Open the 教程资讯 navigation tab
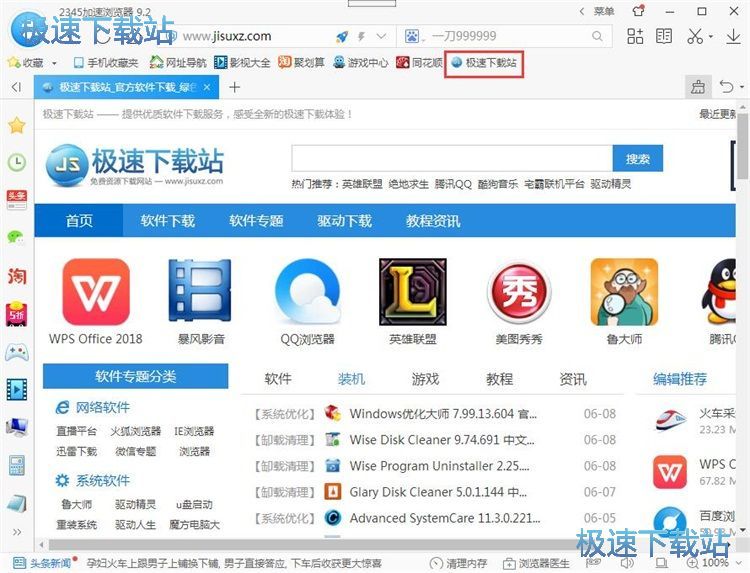 (433, 220)
